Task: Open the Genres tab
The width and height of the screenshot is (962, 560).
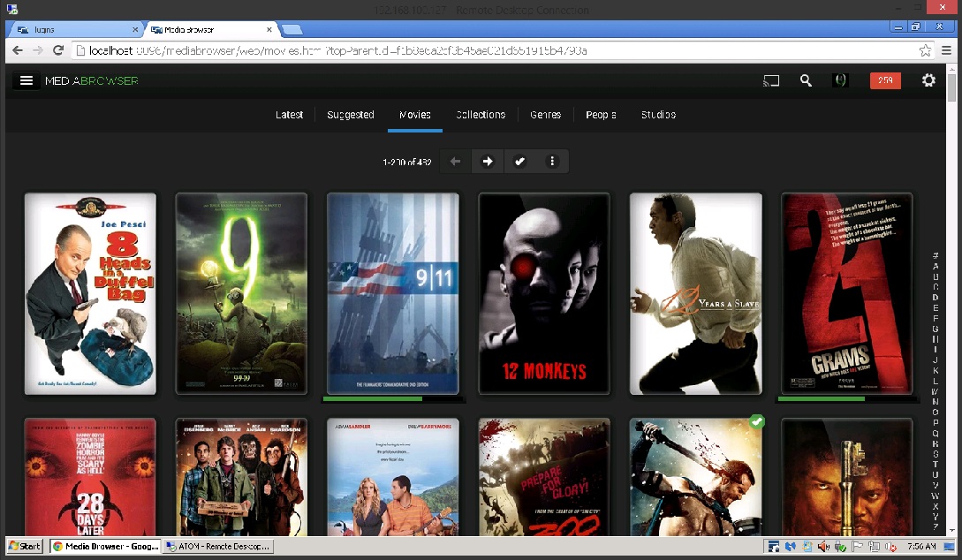Action: [x=545, y=115]
